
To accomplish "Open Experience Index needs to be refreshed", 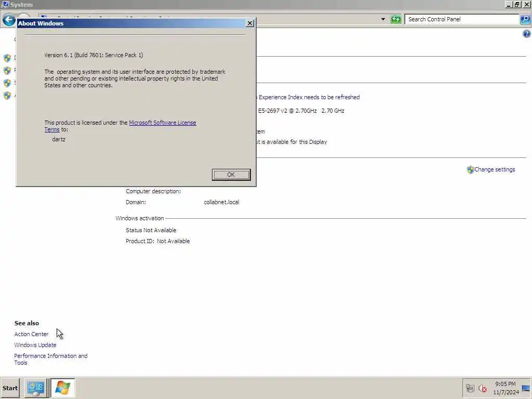I will [x=309, y=97].
